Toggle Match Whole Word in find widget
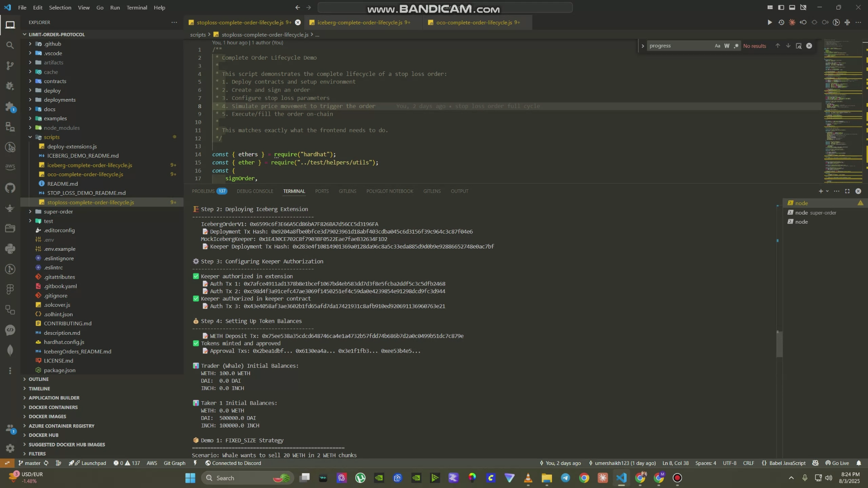868x488 pixels. (726, 46)
